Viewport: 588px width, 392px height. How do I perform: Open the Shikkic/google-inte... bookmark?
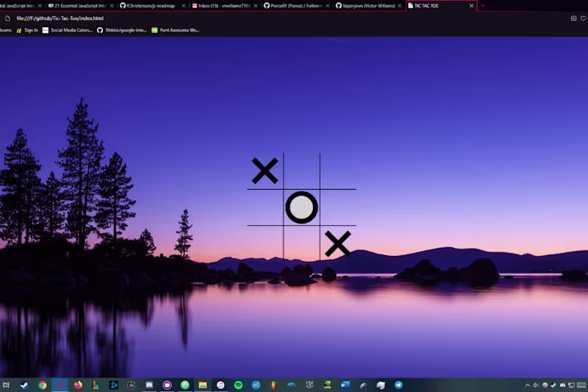(122, 30)
